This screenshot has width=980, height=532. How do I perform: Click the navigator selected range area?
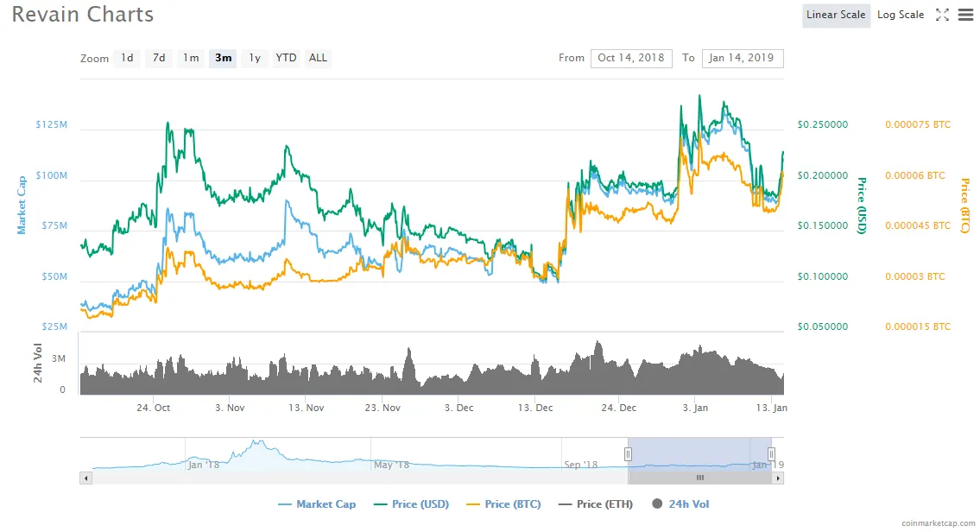coord(699,454)
